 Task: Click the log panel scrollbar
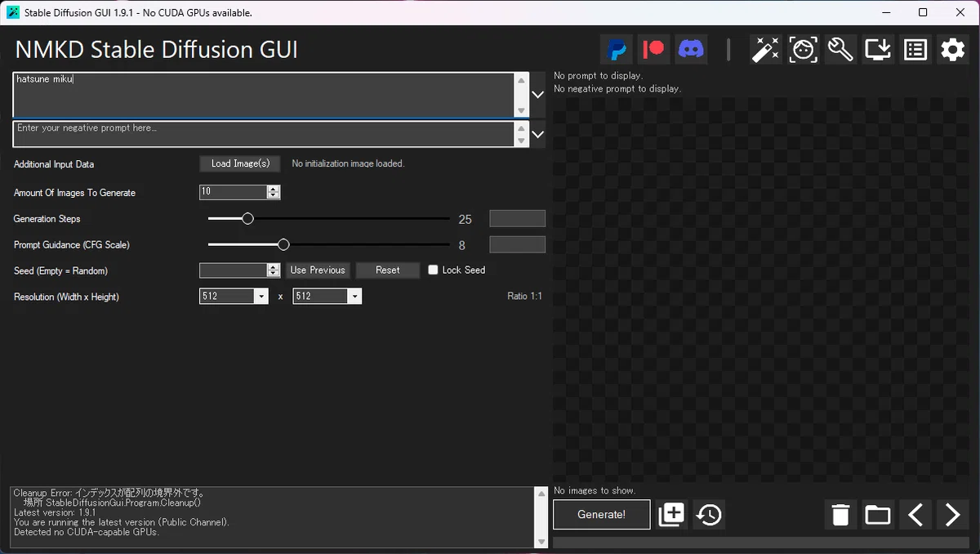541,517
